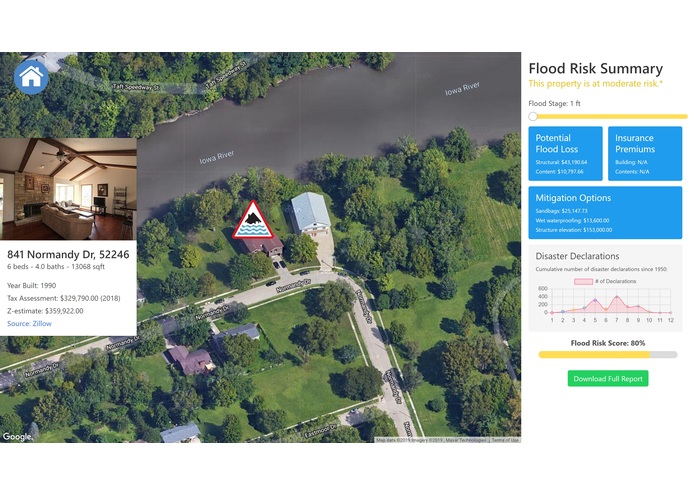This screenshot has width=695, height=494.
Task: Click the blue home icon button
Action: pyautogui.click(x=31, y=77)
